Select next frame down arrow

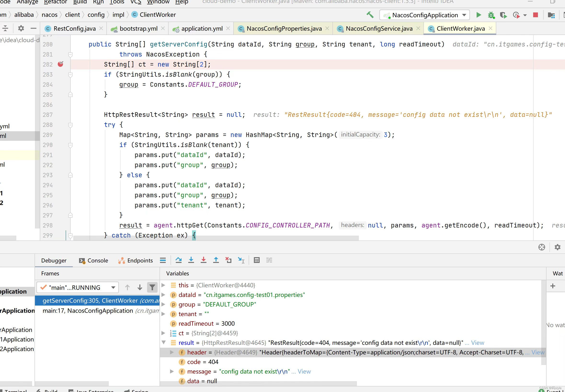(140, 287)
